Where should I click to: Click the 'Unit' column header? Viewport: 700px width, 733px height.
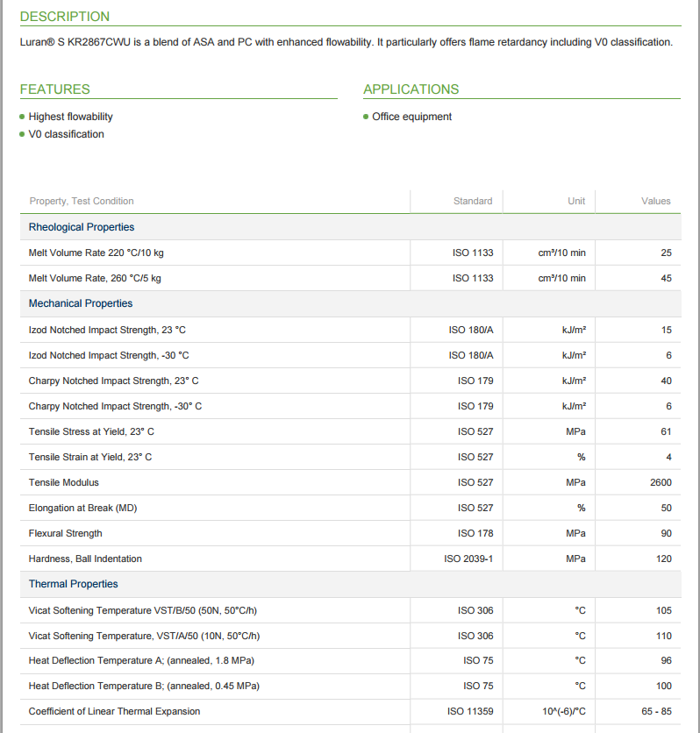[576, 201]
